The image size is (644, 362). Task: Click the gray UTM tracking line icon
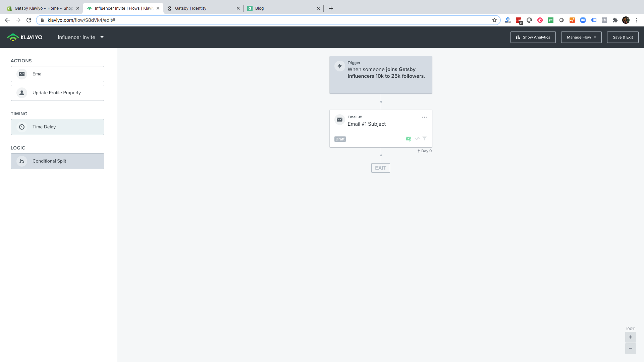(x=417, y=138)
